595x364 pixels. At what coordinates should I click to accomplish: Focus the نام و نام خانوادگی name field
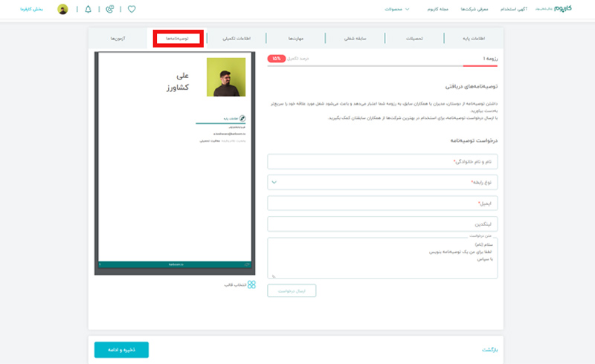coord(382,161)
